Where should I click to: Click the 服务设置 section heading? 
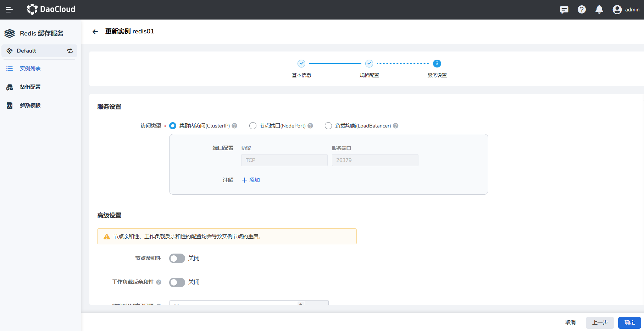point(109,107)
